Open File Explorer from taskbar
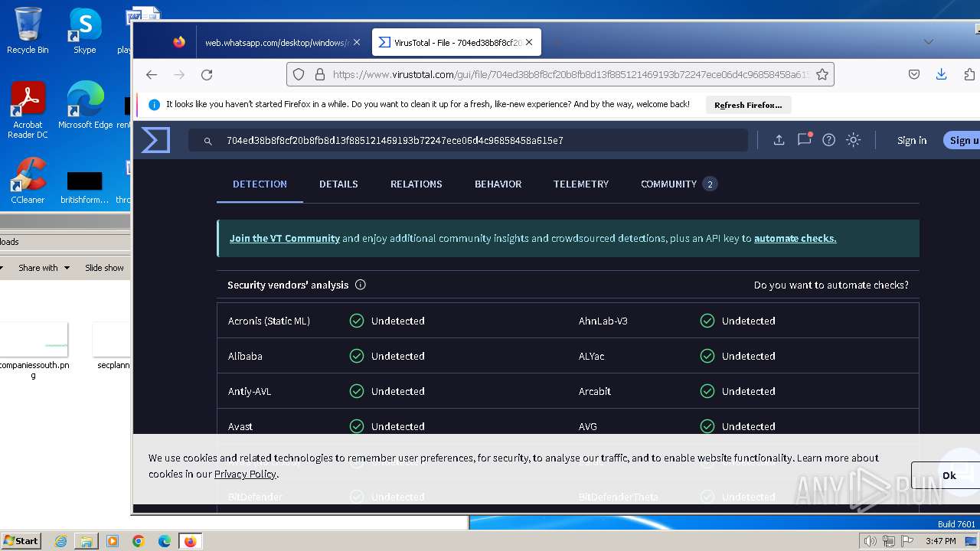Viewport: 980px width, 551px height. (x=87, y=541)
